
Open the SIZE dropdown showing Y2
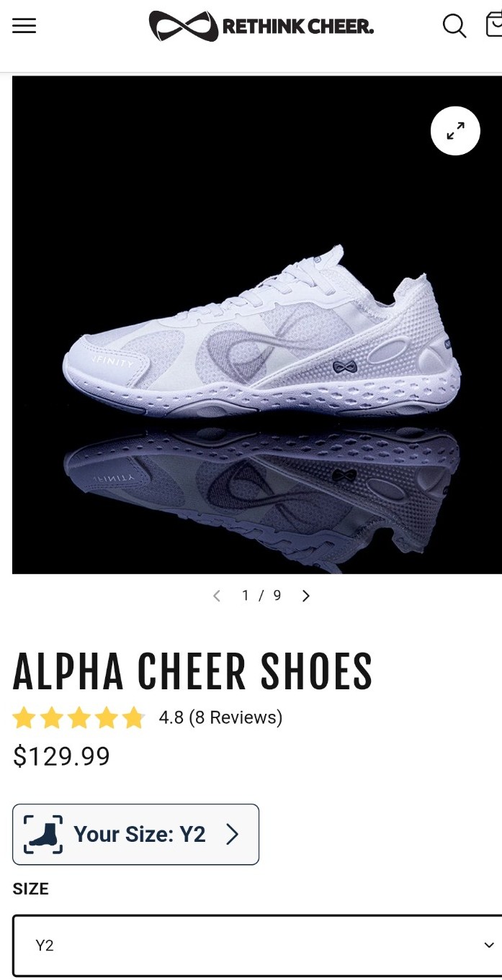point(257,945)
